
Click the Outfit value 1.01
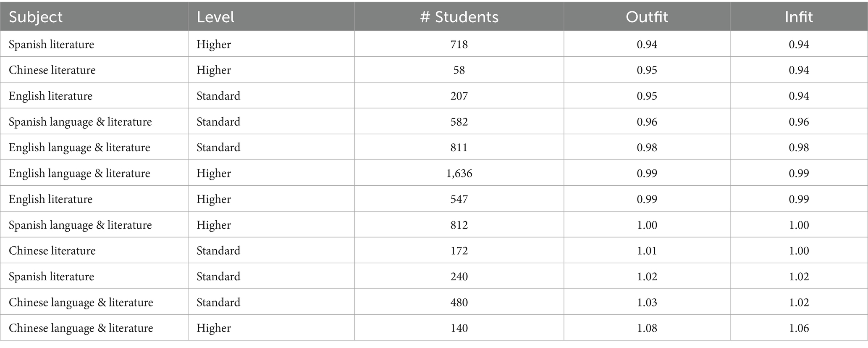tap(647, 250)
